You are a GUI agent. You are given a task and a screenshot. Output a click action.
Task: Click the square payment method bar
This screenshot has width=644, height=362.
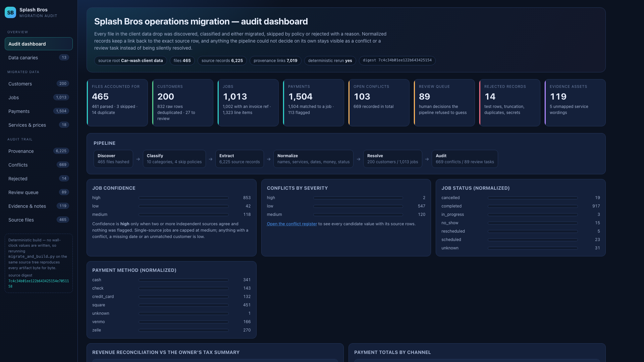(x=184, y=305)
